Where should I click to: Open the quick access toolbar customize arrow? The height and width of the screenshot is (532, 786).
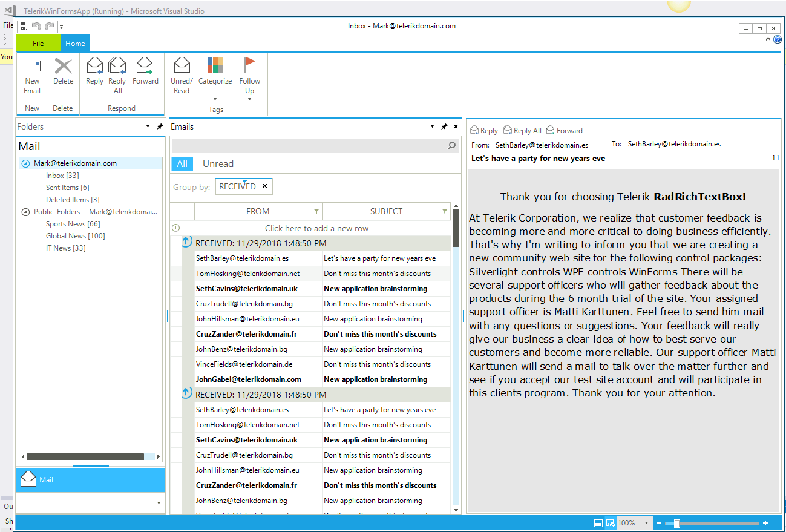pos(61,27)
